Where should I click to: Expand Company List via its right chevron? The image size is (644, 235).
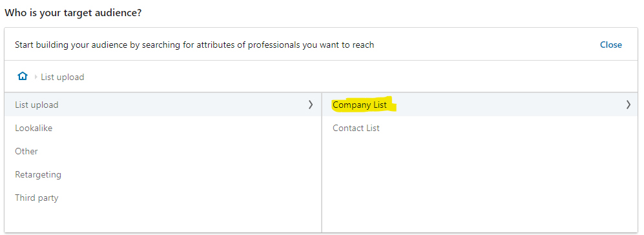(628, 105)
